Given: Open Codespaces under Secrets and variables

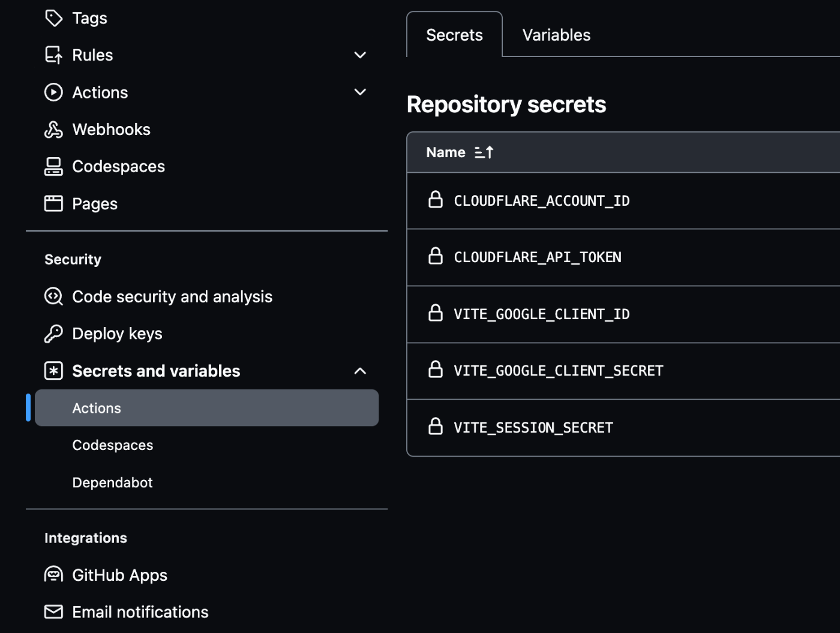Looking at the screenshot, I should pyautogui.click(x=112, y=445).
